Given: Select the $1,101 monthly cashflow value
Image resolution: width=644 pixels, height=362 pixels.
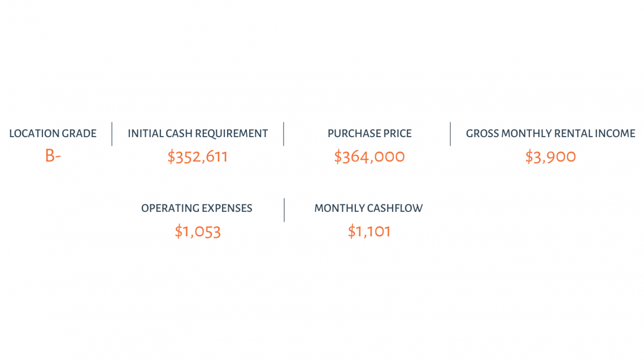Looking at the screenshot, I should pyautogui.click(x=369, y=232).
